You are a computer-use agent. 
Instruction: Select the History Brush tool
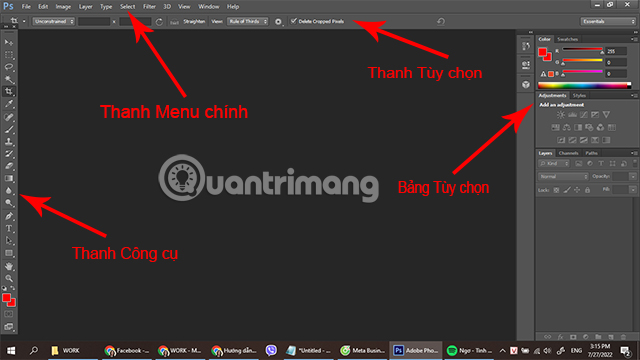click(x=9, y=154)
